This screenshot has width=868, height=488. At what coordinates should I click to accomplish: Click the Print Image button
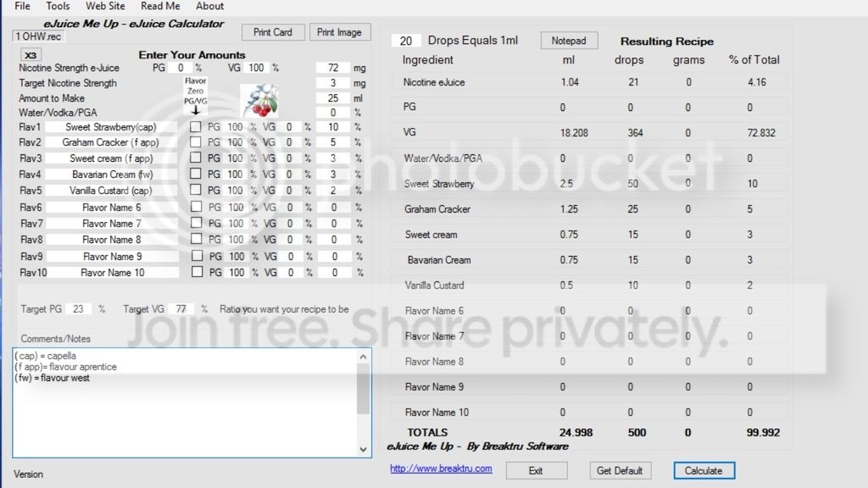coord(339,32)
